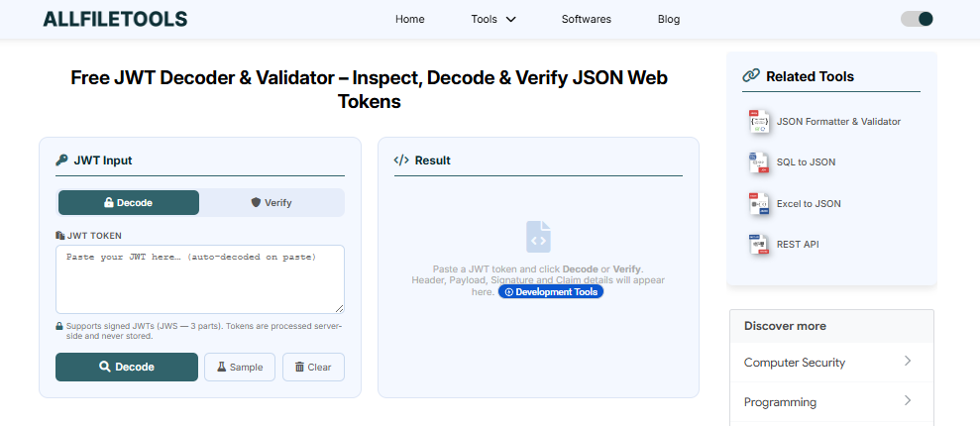Expand the Computer Security topic

831,363
